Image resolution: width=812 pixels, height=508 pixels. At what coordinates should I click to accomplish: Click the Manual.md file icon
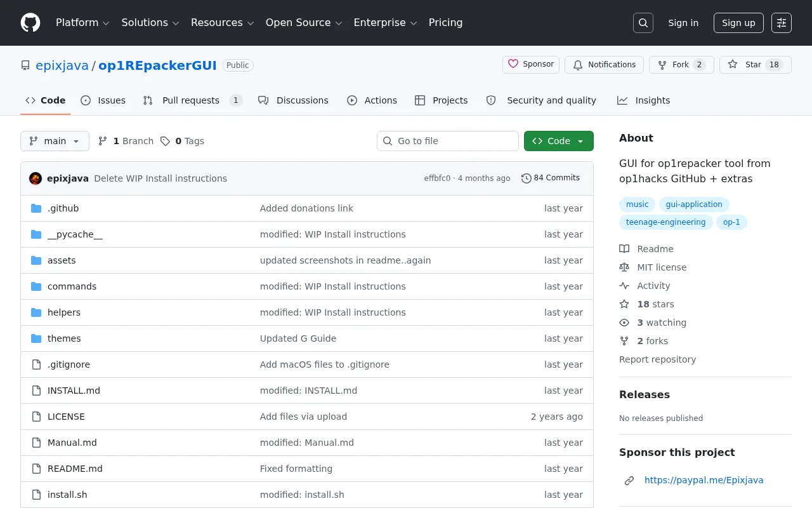pos(36,443)
